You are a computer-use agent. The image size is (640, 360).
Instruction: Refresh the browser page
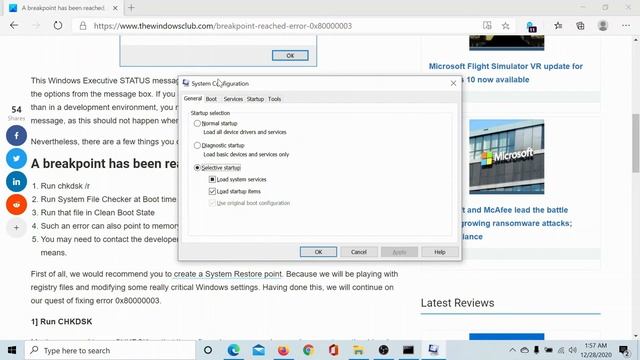[x=58, y=26]
